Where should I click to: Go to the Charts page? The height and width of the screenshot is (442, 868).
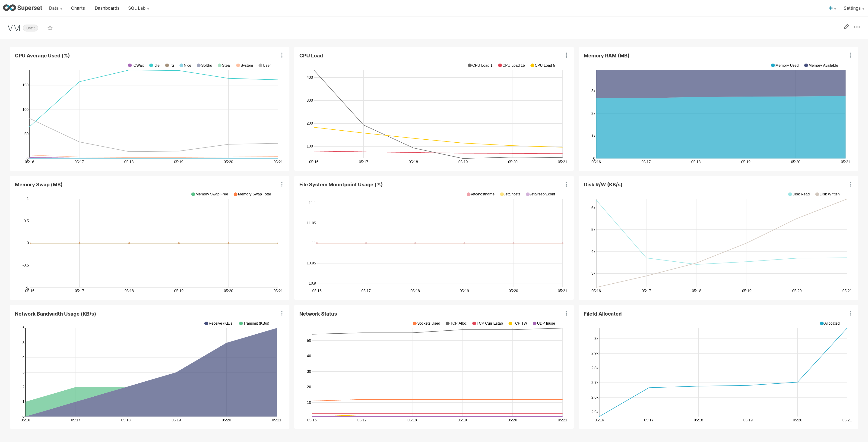[x=77, y=8]
